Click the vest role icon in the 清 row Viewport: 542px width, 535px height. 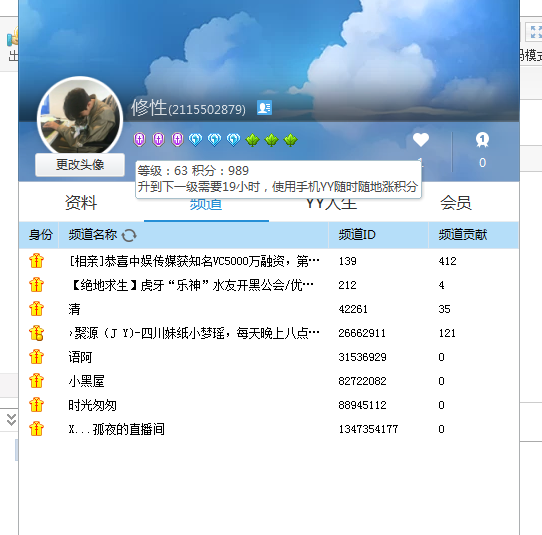[36, 309]
